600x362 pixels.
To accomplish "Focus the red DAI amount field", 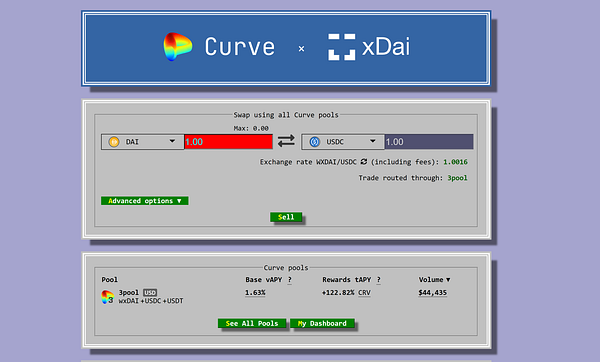I will pos(228,142).
